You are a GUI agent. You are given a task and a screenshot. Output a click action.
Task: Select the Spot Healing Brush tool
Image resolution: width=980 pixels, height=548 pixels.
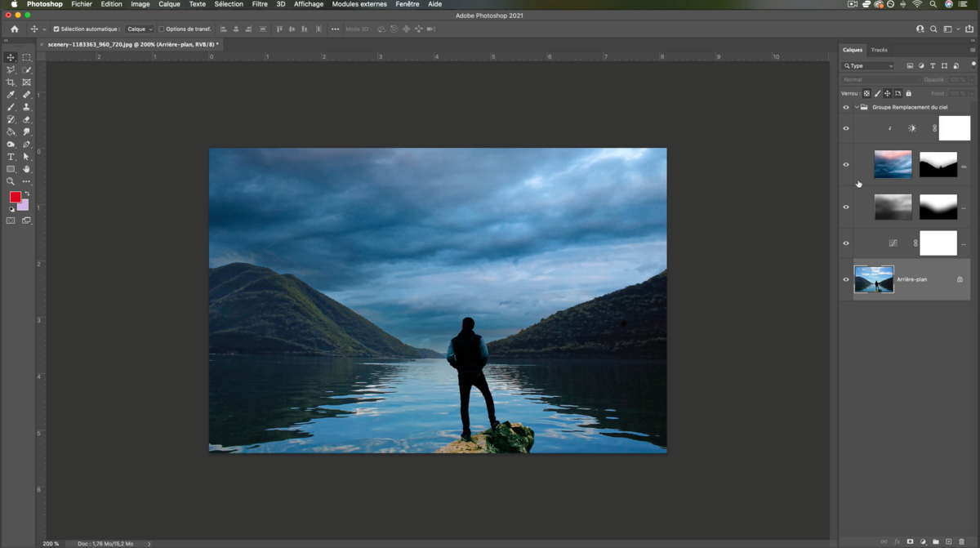click(x=26, y=95)
